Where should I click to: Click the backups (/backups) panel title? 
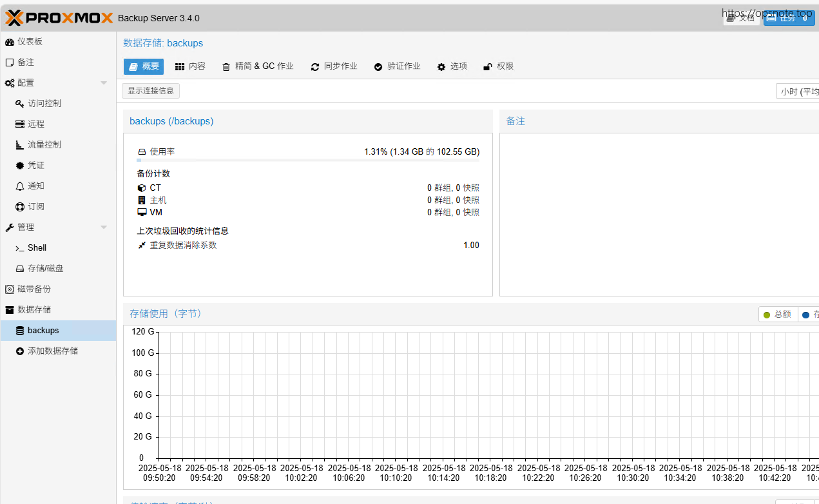(171, 121)
